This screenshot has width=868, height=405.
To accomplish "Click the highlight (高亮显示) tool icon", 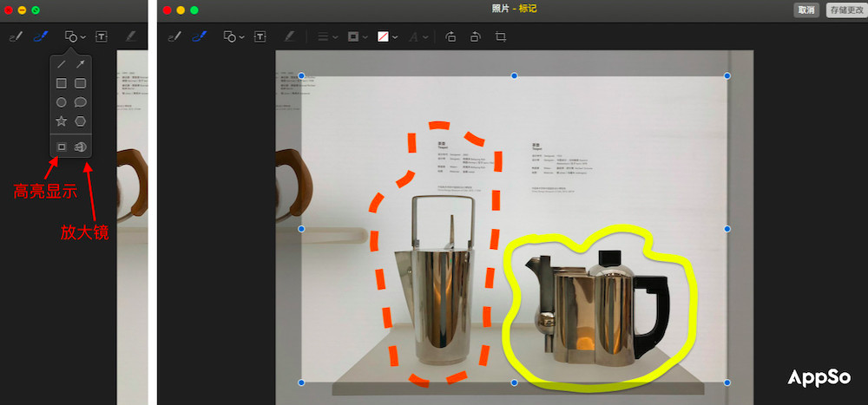I will (62, 147).
